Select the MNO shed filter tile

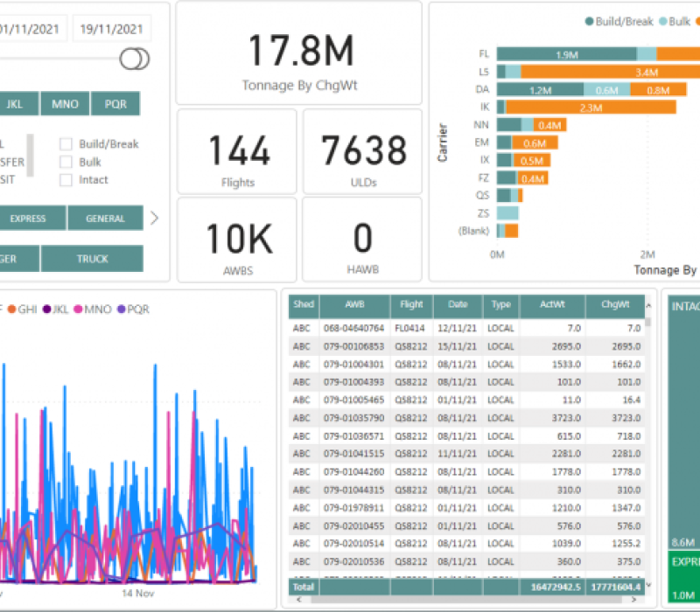tap(65, 104)
